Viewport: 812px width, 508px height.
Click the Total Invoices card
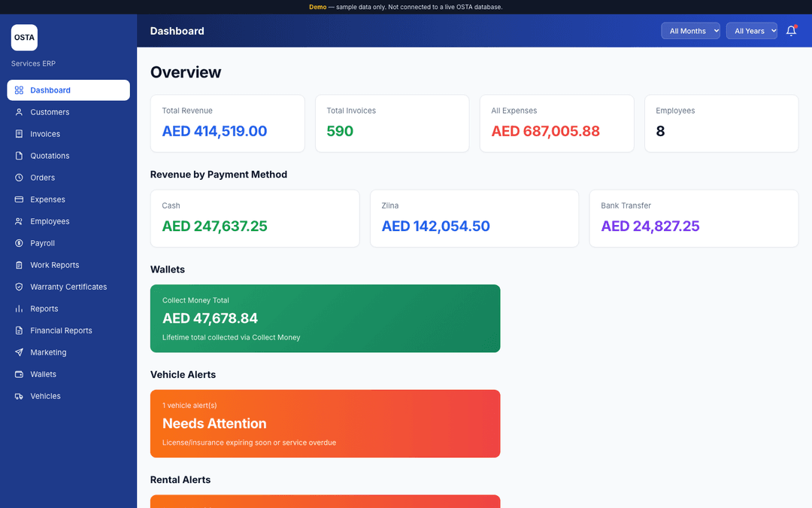[x=392, y=123]
